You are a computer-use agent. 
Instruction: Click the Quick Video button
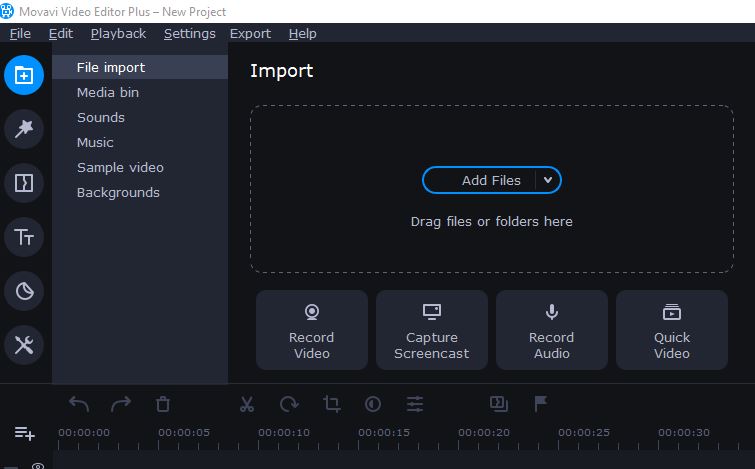[x=672, y=330]
